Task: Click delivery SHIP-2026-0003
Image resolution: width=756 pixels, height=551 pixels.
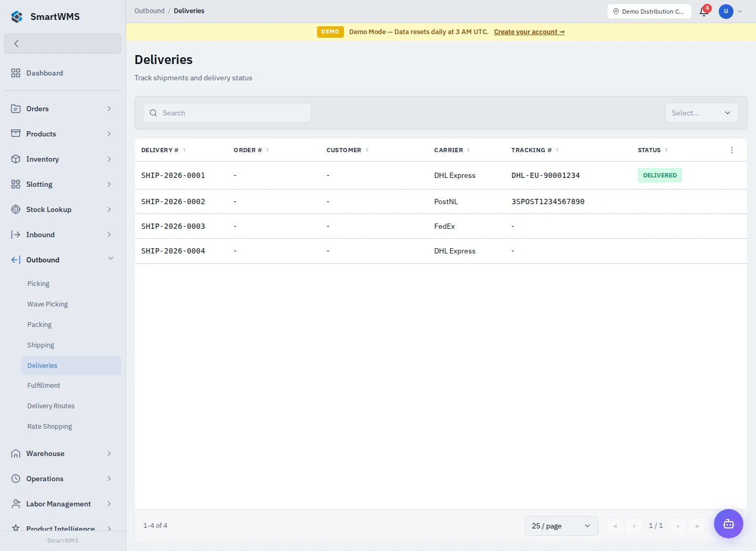Action: [x=173, y=226]
